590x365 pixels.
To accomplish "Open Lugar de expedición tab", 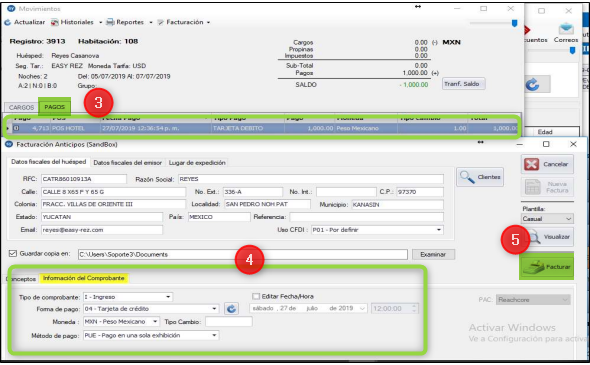I will click(197, 163).
